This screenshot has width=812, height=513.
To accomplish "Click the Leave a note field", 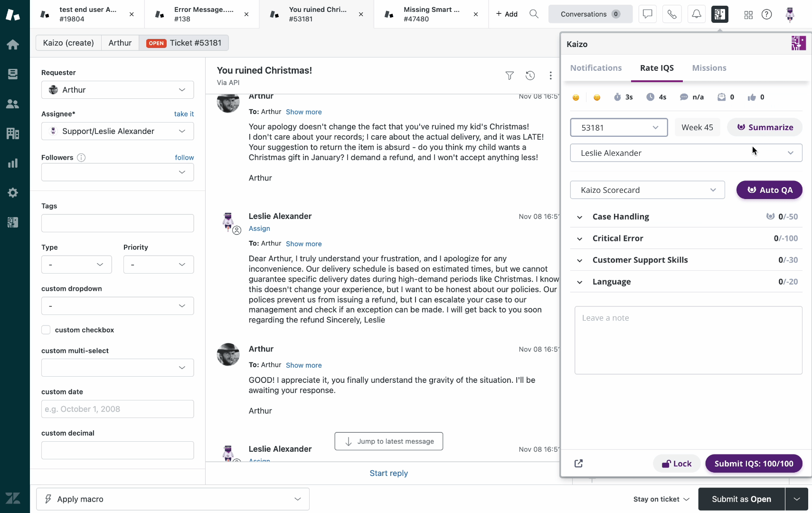I will [689, 340].
